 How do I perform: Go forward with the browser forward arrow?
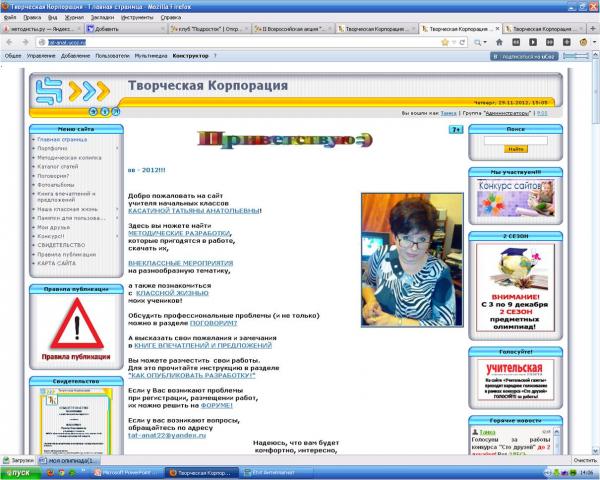point(25,42)
